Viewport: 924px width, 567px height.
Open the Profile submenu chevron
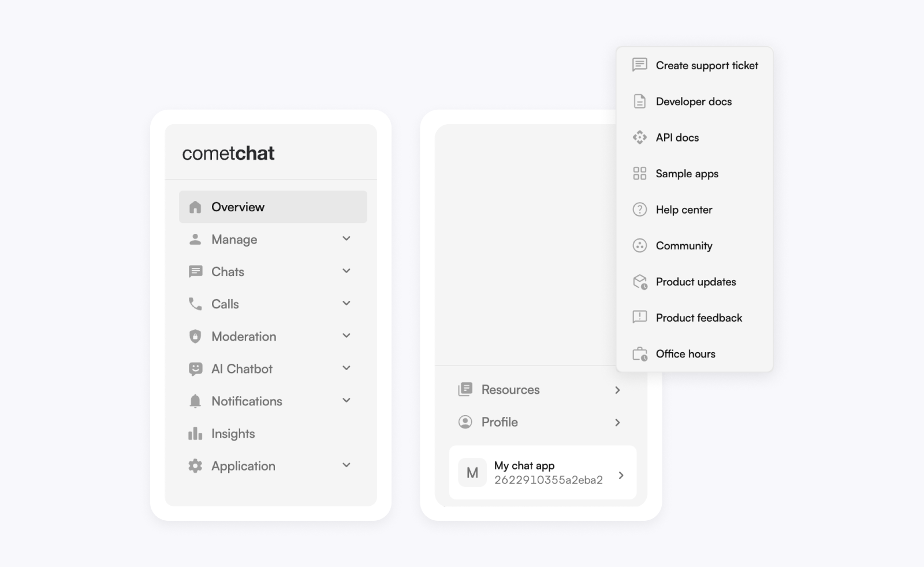[x=617, y=423]
